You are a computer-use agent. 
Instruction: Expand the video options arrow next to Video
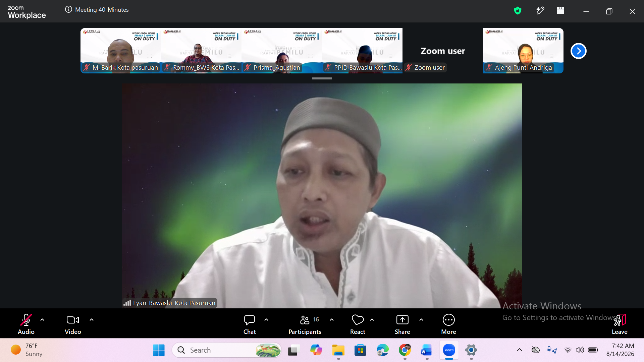coord(92,320)
